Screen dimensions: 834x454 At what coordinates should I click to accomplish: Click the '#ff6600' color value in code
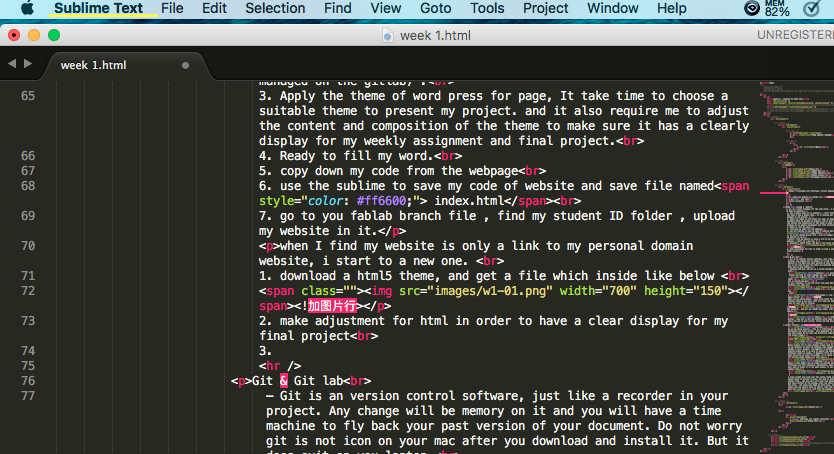381,201
